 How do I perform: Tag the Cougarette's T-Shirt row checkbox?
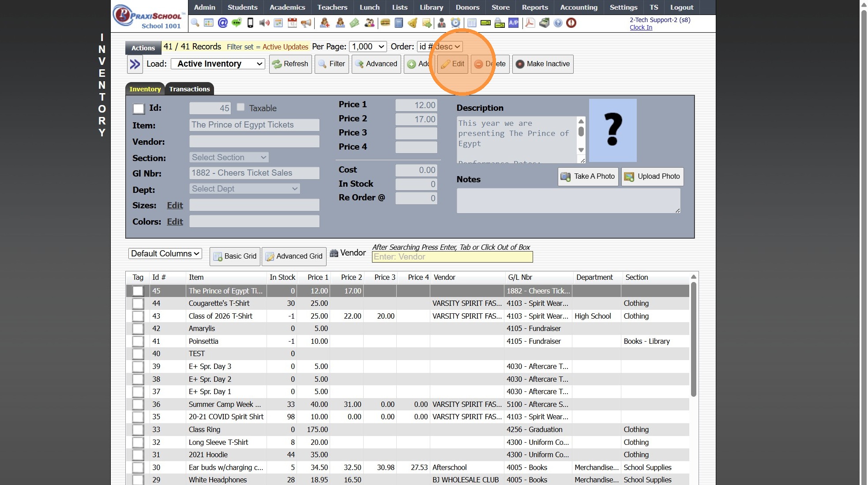tap(138, 304)
